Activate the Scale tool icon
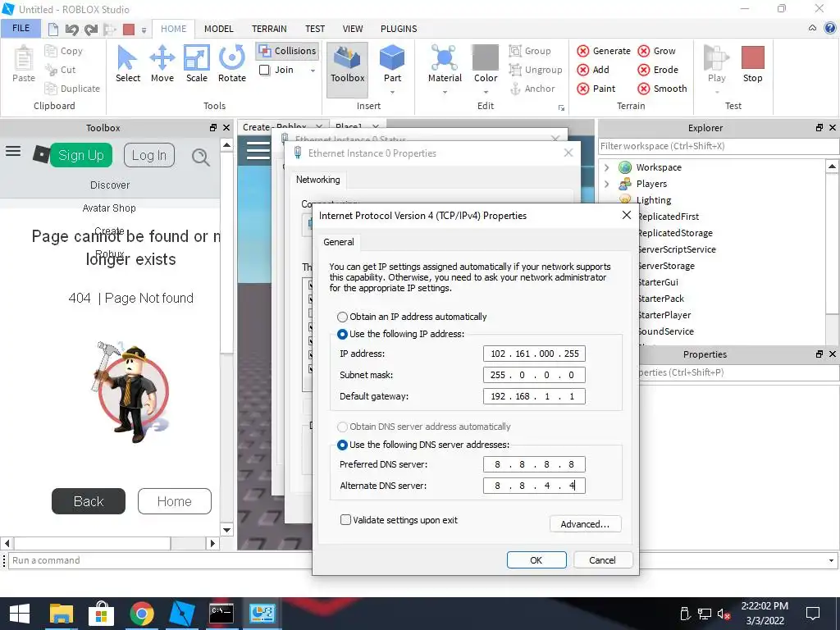Viewport: 840px width, 630px height. [x=197, y=58]
